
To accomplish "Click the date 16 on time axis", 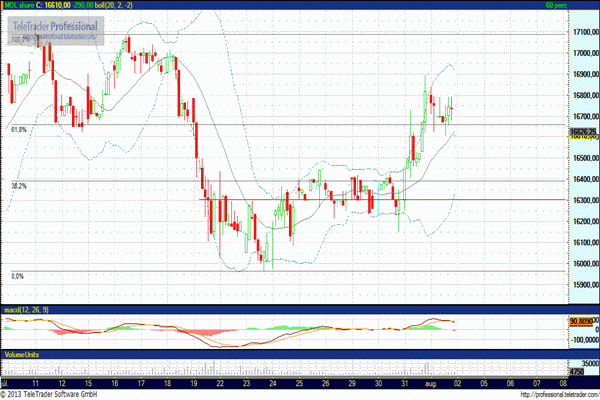I will tap(114, 383).
